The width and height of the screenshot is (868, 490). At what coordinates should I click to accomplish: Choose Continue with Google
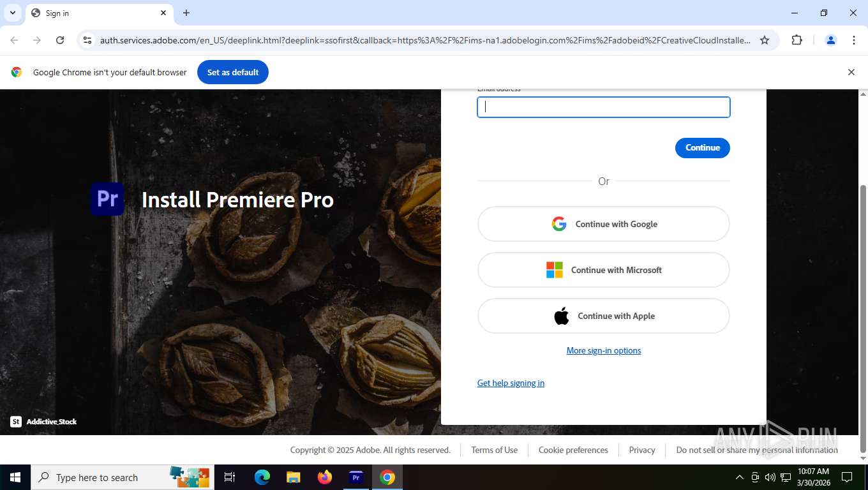coord(603,224)
